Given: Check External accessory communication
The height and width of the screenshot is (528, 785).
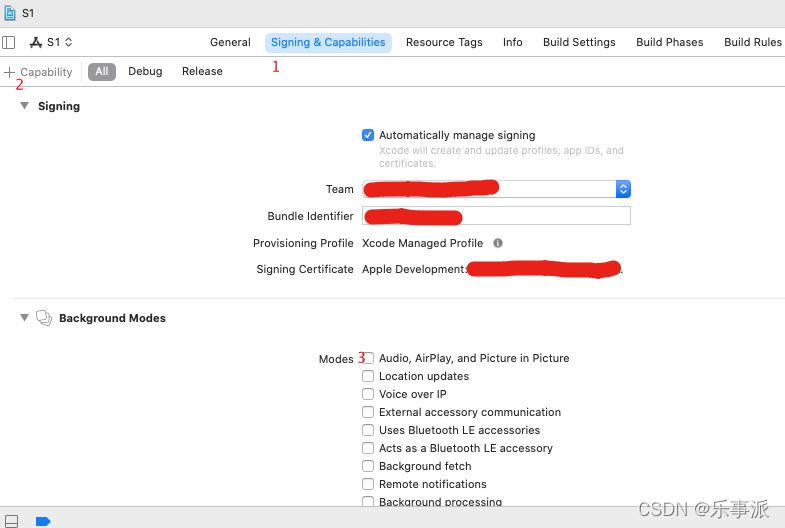Looking at the screenshot, I should tap(368, 412).
